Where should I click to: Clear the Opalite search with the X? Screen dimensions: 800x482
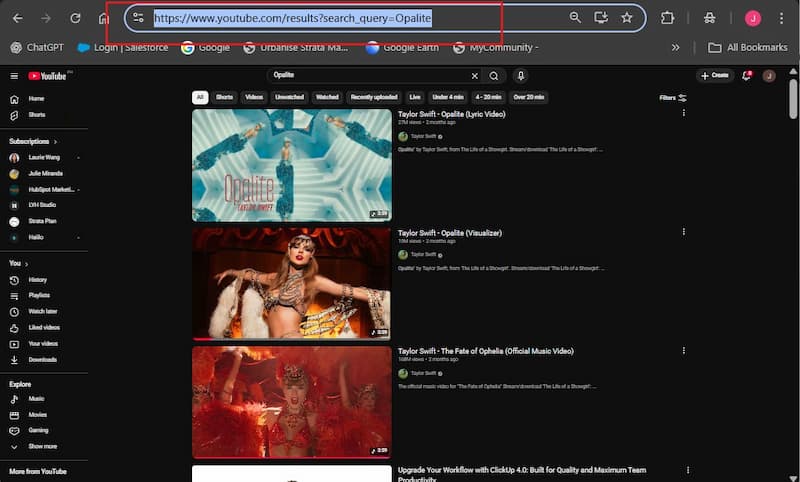click(474, 76)
